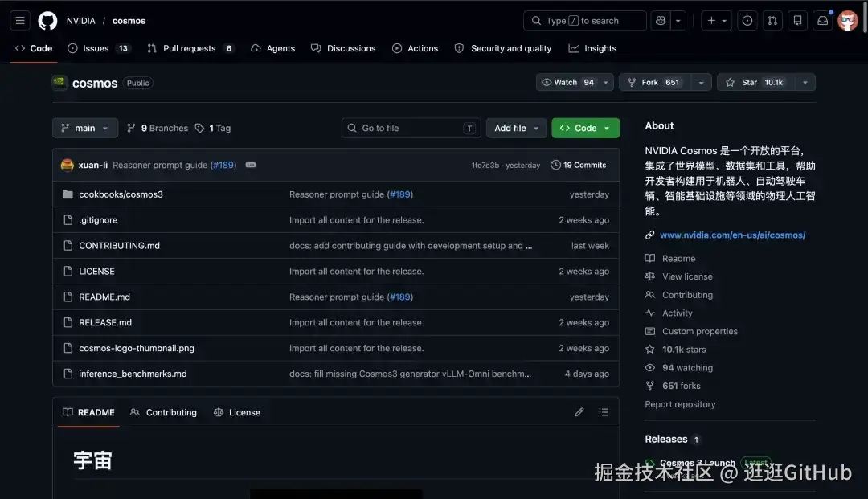Open the Actions tab
This screenshot has width=868, height=499.
pos(416,49)
